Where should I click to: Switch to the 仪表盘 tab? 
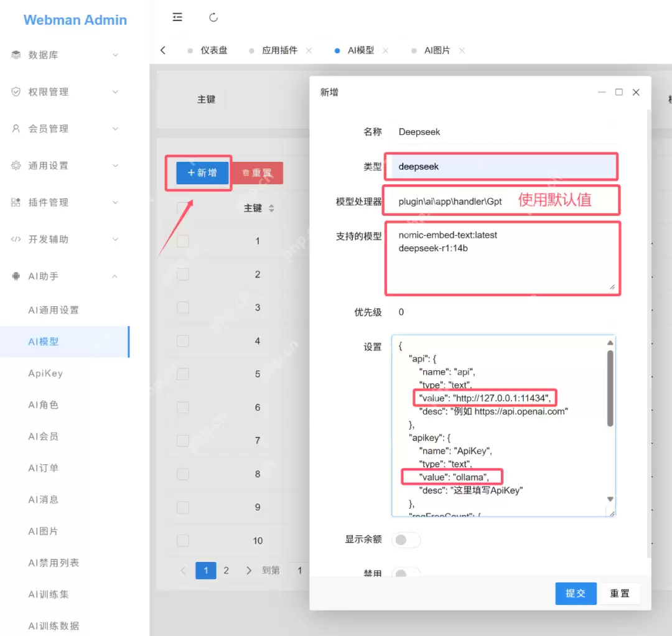click(x=214, y=50)
